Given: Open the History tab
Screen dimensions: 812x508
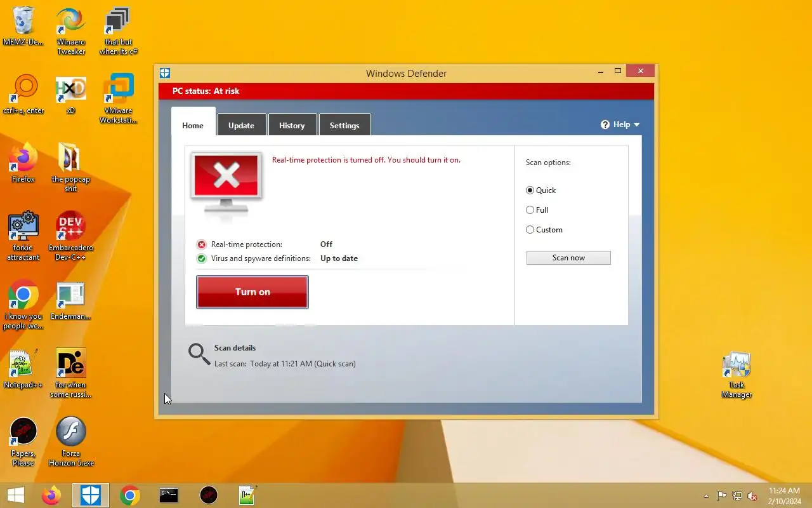Looking at the screenshot, I should [292, 125].
